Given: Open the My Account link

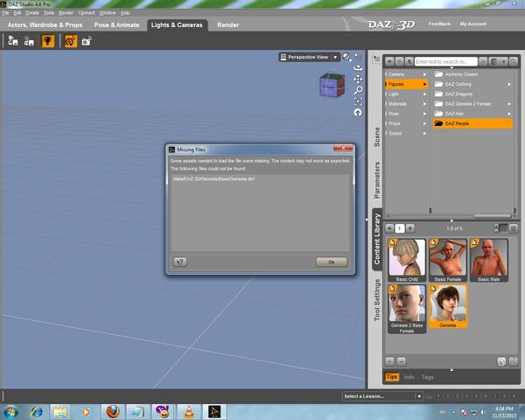Looking at the screenshot, I should 473,24.
